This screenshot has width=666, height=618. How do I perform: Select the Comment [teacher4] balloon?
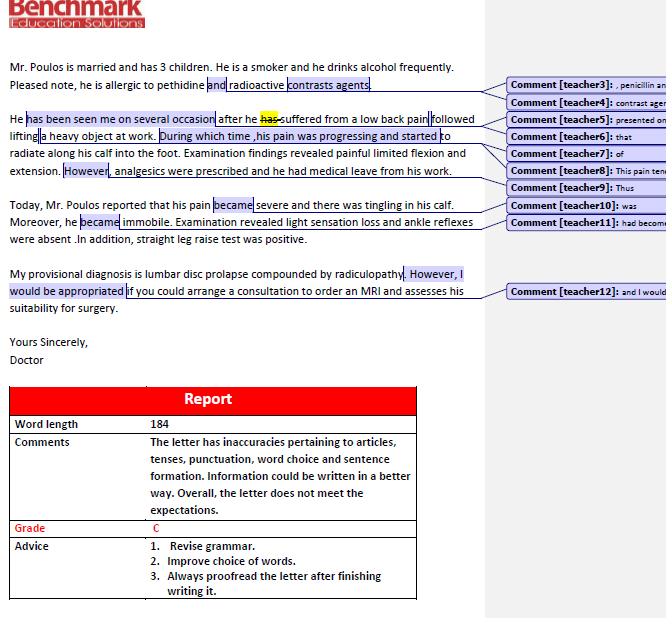click(x=586, y=103)
